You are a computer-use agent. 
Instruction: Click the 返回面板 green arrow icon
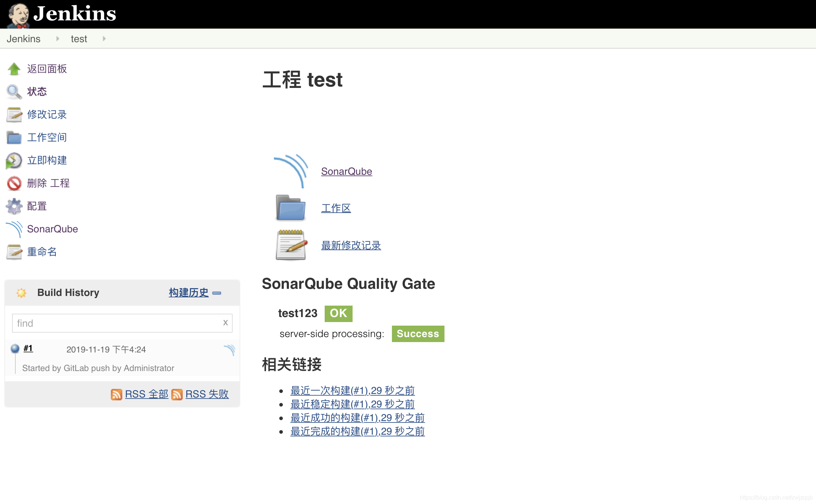coord(14,69)
